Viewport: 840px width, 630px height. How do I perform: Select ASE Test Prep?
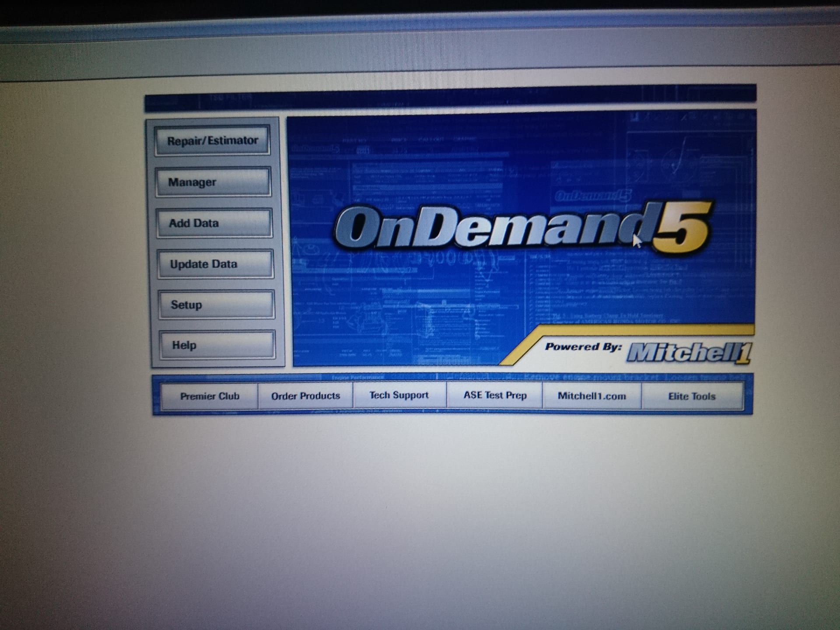coord(495,395)
